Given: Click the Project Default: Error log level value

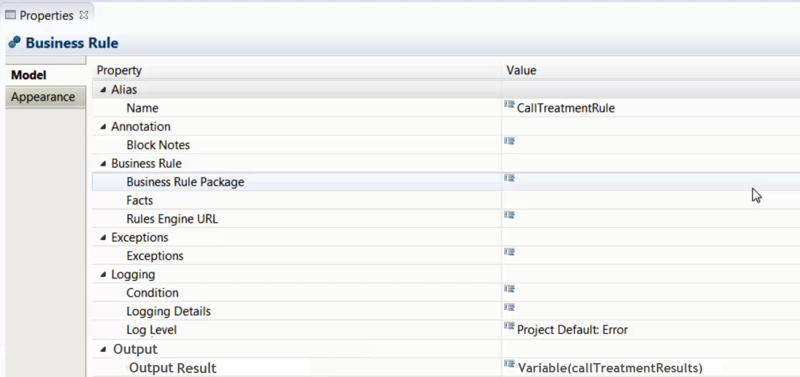Looking at the screenshot, I should [572, 330].
